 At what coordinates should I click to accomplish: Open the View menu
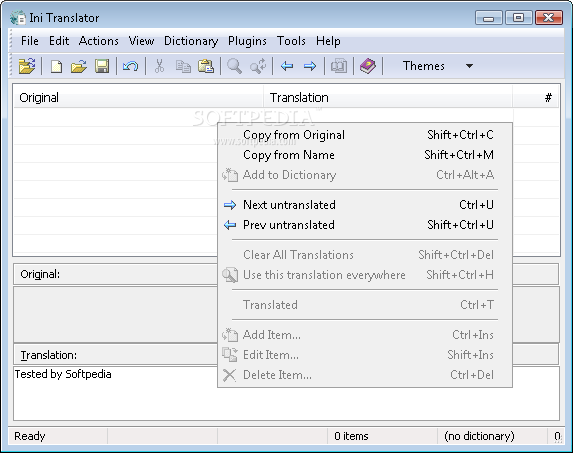(141, 41)
